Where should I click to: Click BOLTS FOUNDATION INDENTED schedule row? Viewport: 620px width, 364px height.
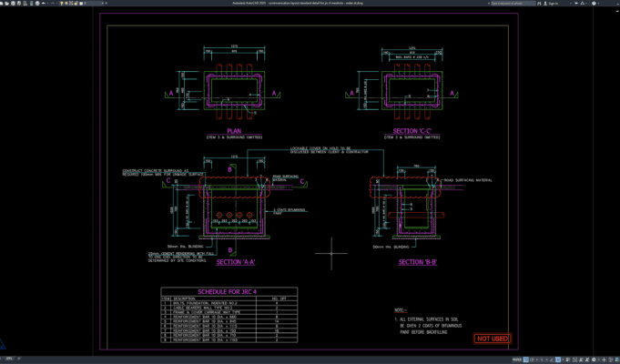click(229, 303)
